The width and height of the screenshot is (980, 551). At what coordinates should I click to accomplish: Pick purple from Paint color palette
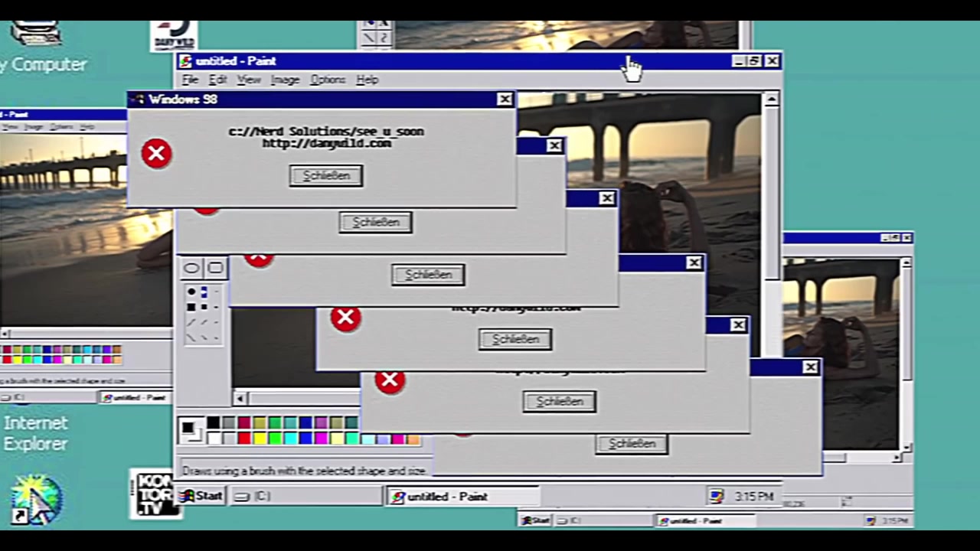point(321,423)
